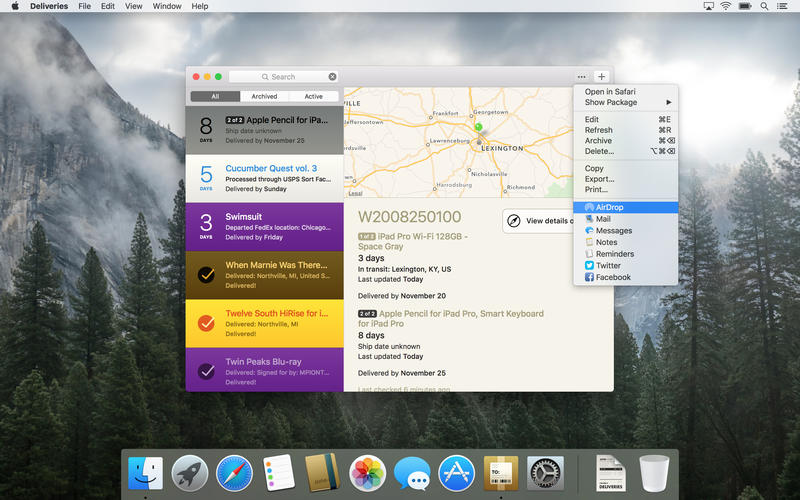Image resolution: width=800 pixels, height=500 pixels.
Task: Choose Open in Safari menu item
Action: coord(626,91)
